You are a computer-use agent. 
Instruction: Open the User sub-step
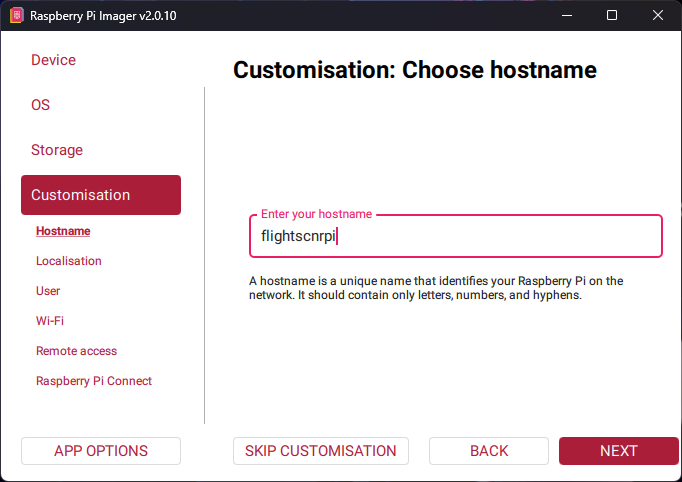pos(48,291)
